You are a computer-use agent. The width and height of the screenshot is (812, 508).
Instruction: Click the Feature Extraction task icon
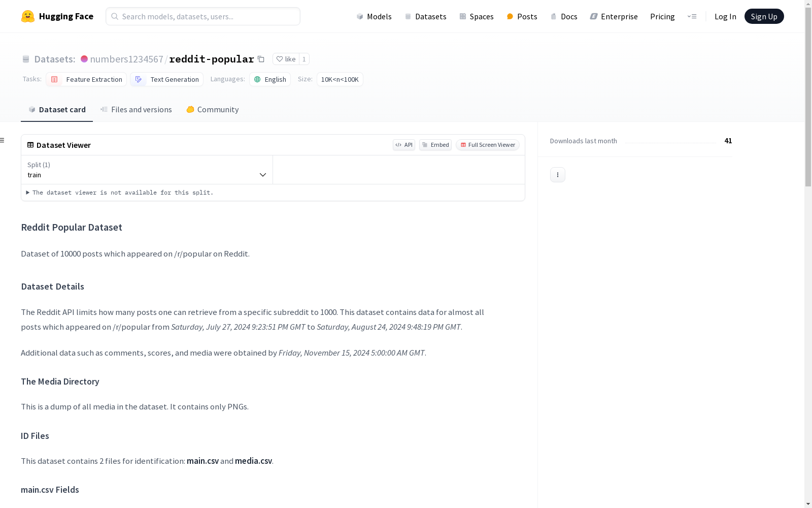54,79
